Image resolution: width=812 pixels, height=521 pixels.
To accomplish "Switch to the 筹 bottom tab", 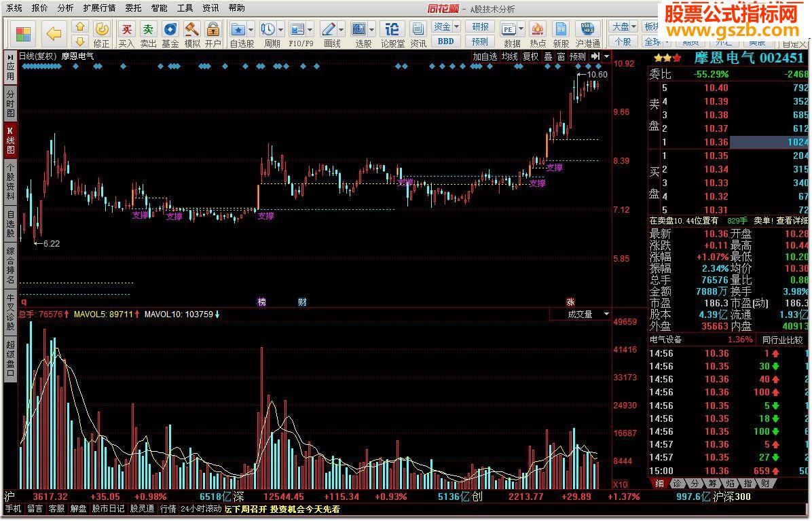I will point(712,483).
